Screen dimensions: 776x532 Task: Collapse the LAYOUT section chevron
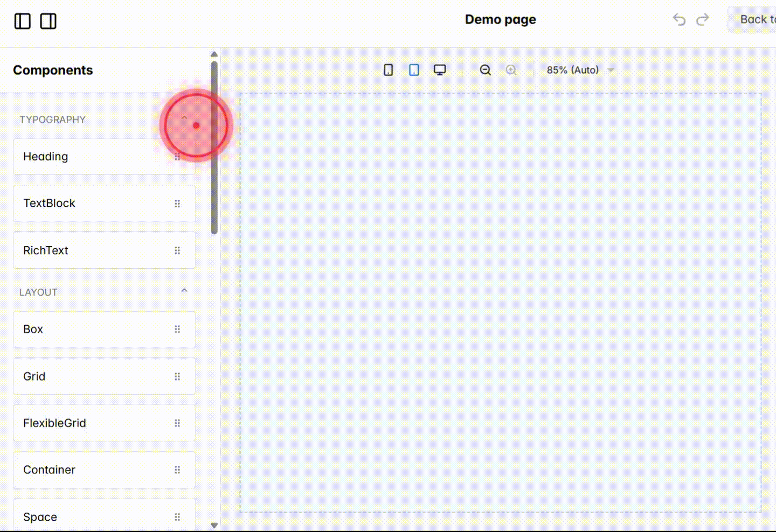pos(184,290)
